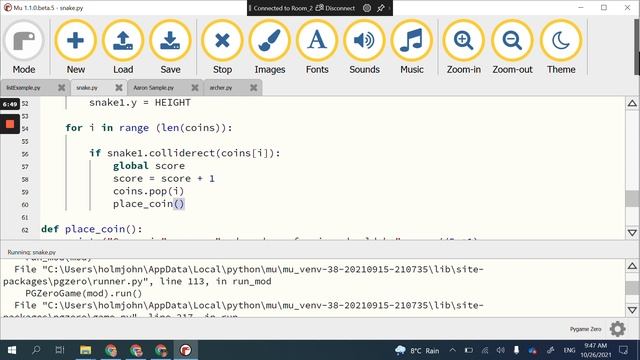Toggle the editor Theme
The image size is (640, 360).
(x=561, y=47)
